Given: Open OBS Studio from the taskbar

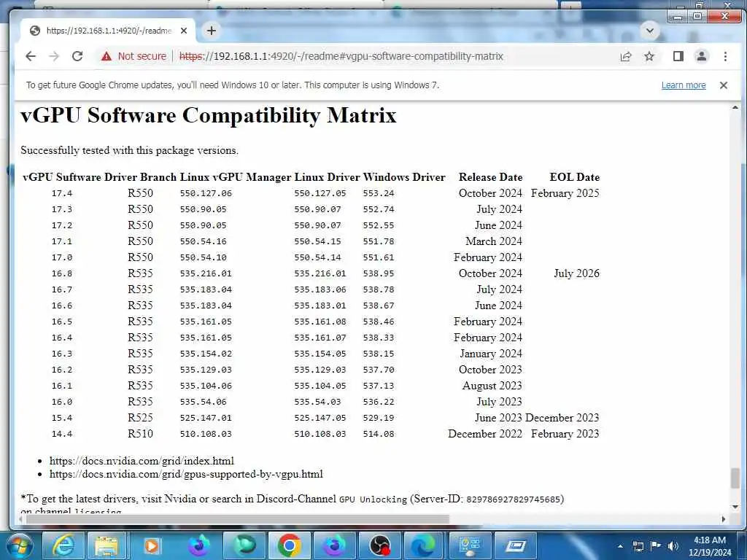Looking at the screenshot, I should click(380, 545).
